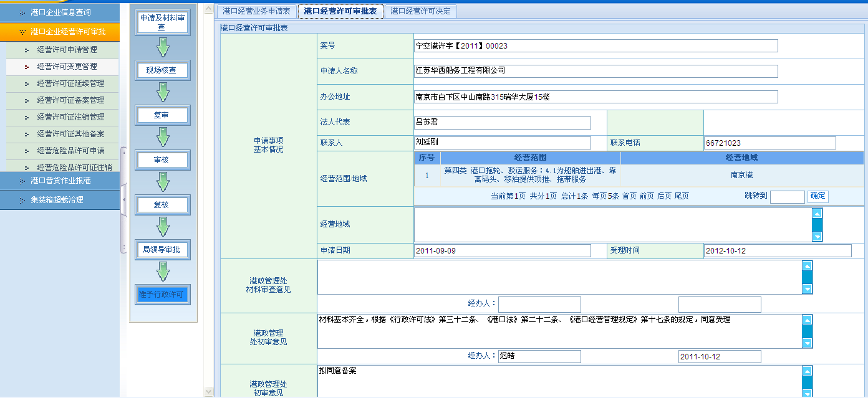The height and width of the screenshot is (398, 868).
Task: Click the 跳转到 page number field
Action: pyautogui.click(x=787, y=197)
